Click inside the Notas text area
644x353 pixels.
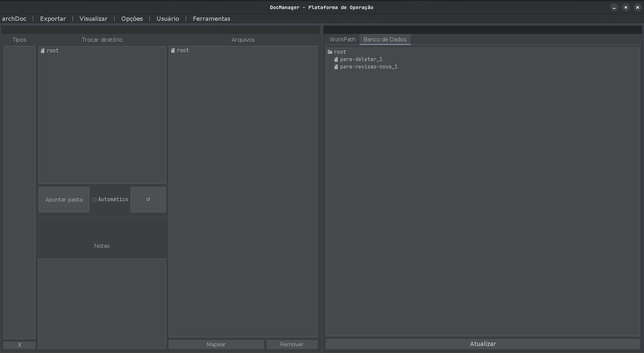click(102, 303)
